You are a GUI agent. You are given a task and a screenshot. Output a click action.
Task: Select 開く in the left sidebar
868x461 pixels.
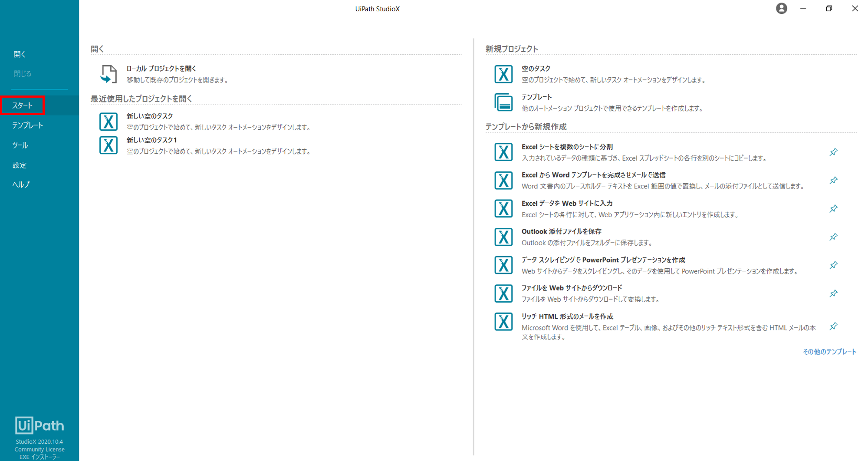20,54
